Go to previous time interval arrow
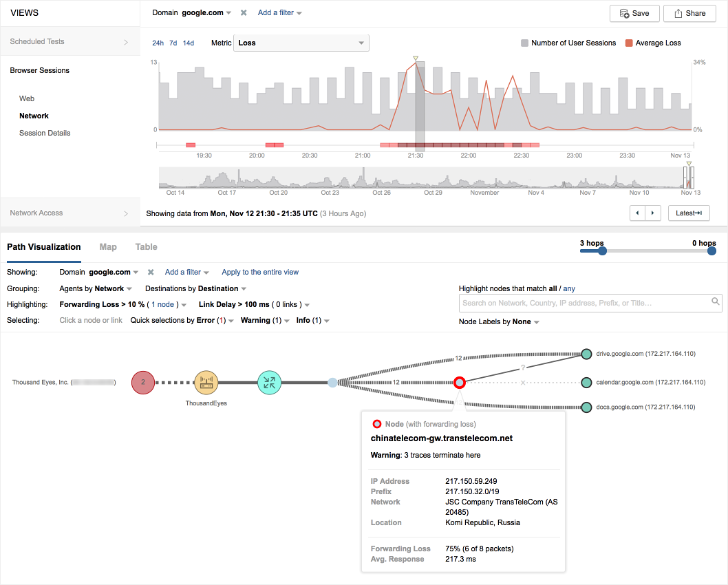The image size is (728, 585). (638, 213)
